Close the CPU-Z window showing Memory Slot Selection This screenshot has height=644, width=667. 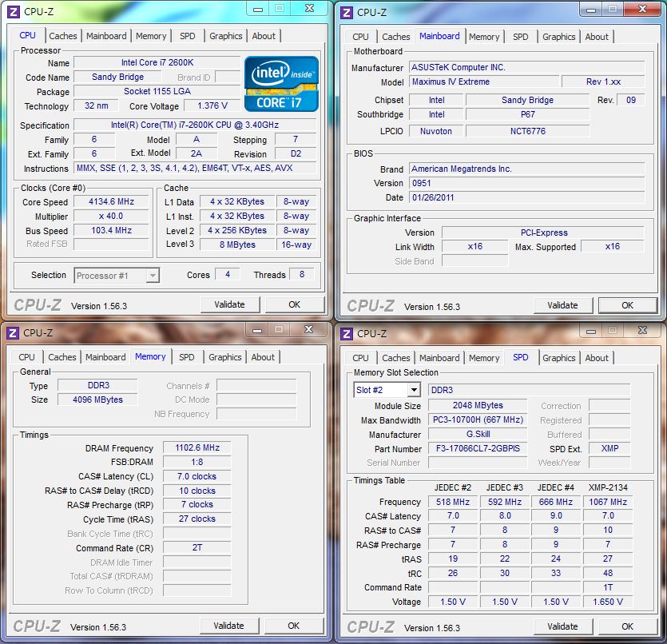coord(642,330)
